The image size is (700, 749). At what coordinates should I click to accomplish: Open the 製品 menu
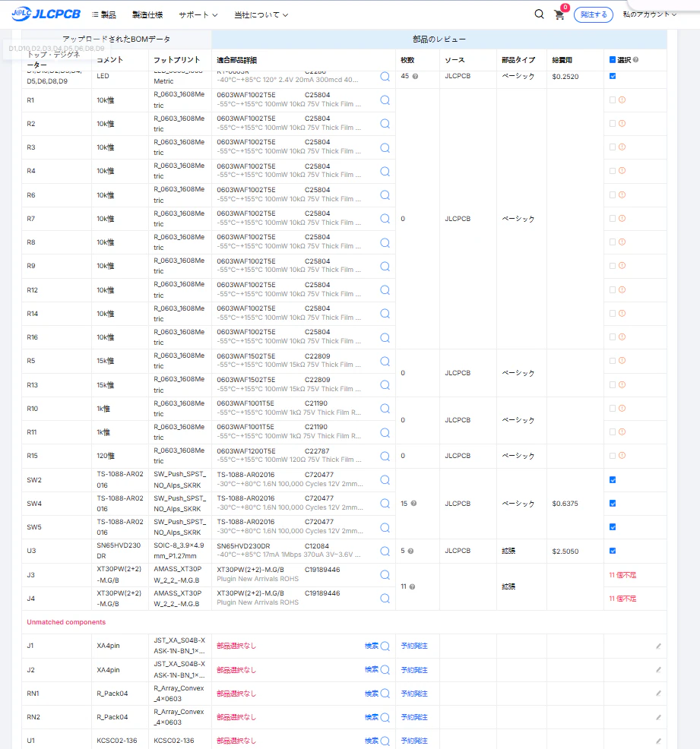(x=103, y=14)
